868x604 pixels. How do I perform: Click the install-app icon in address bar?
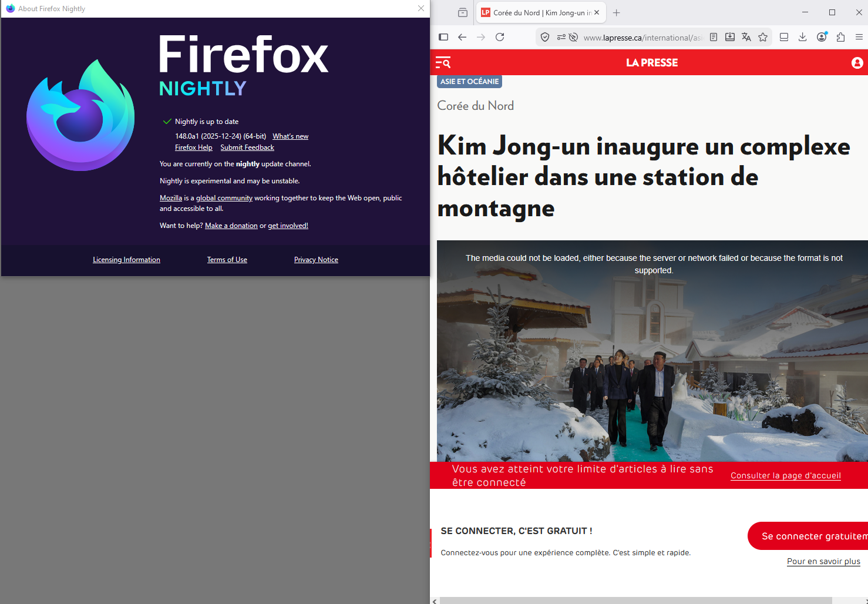tap(730, 37)
